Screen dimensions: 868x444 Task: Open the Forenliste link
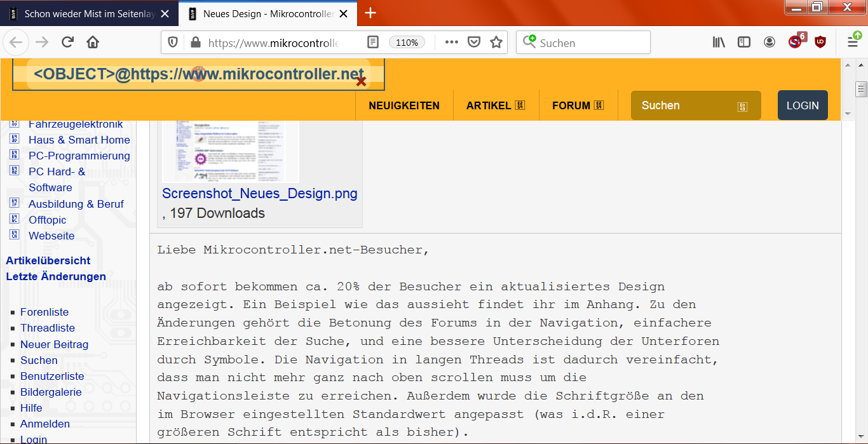tap(44, 312)
